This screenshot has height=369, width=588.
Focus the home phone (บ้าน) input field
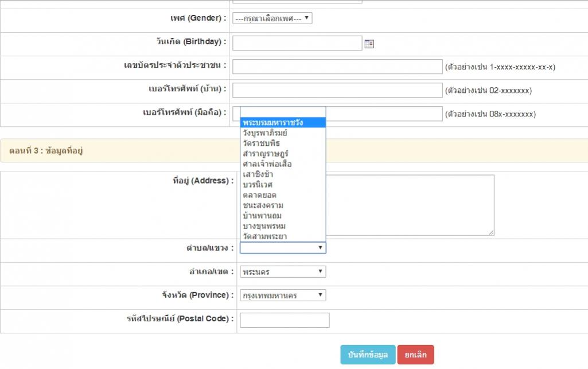(337, 91)
